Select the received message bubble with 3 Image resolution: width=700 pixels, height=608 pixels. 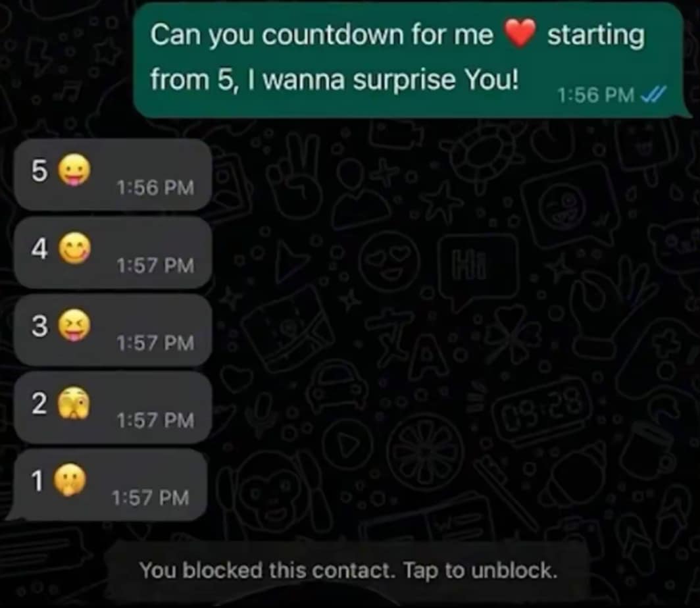click(x=113, y=330)
